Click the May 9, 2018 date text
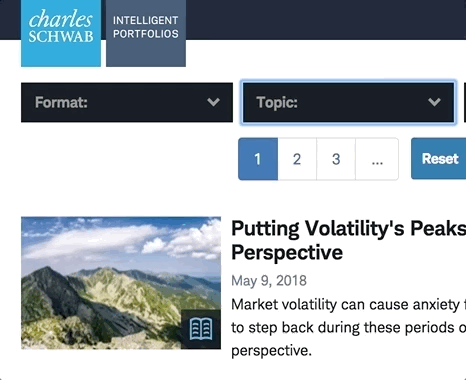This screenshot has width=466, height=380. (x=269, y=281)
